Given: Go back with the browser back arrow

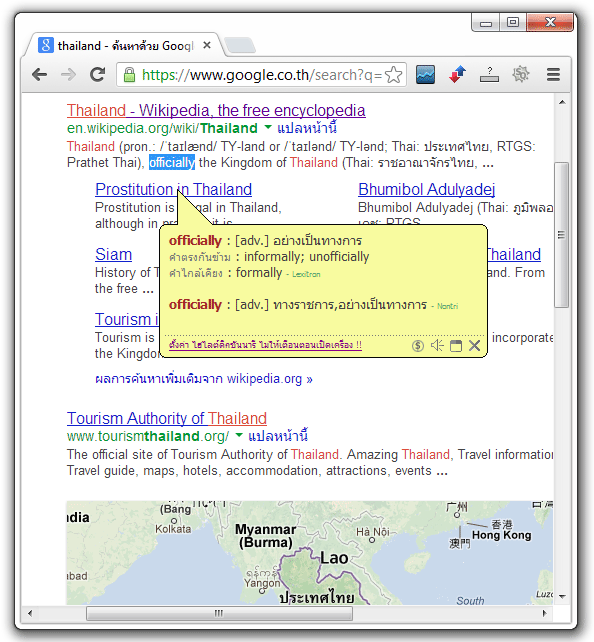Looking at the screenshot, I should click(x=40, y=75).
